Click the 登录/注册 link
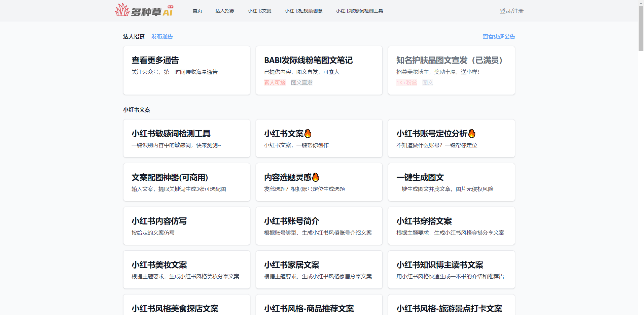Screen dimensions: 644x315 coord(511,11)
